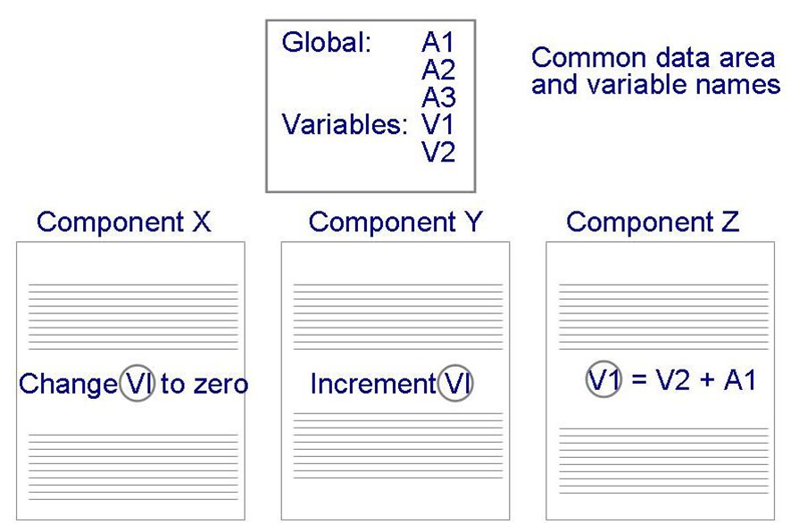Viewport: 791px width, 532px height.
Task: Select the A2 entry in Global box
Action: click(x=438, y=70)
